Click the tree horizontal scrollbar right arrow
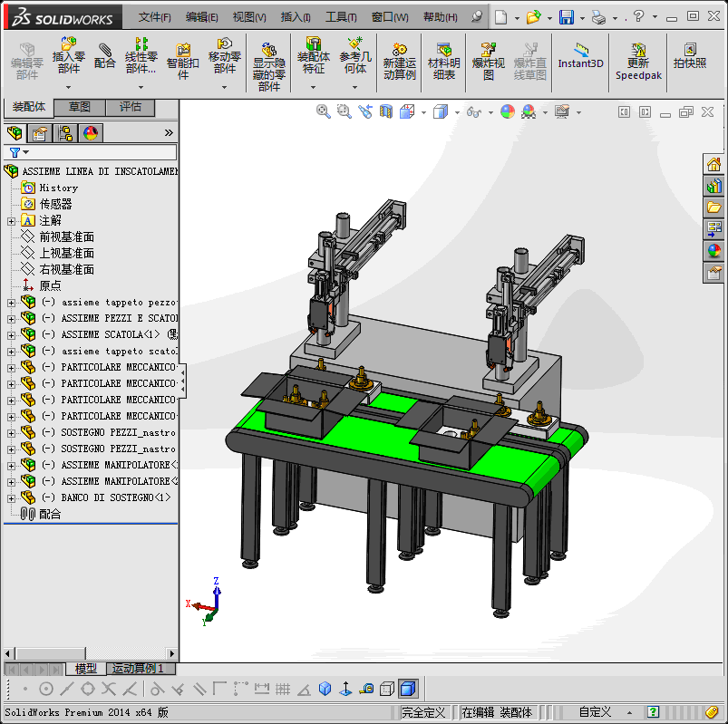 172,653
